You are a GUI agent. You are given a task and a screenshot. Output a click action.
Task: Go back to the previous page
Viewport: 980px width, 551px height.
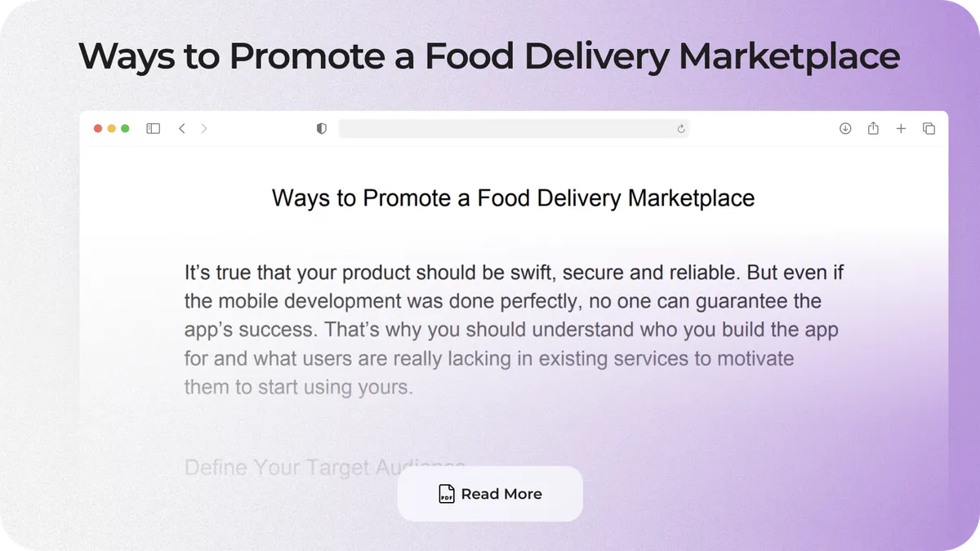pyautogui.click(x=182, y=129)
